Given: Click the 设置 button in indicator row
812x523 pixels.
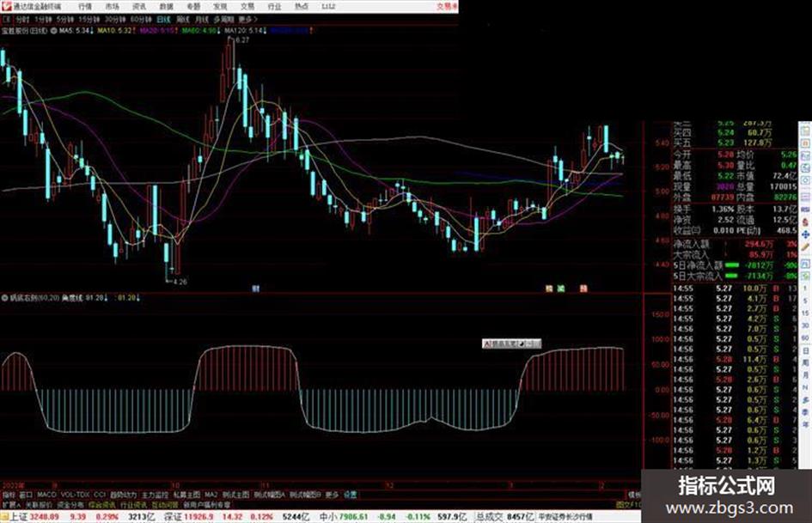Looking at the screenshot, I should click(350, 495).
